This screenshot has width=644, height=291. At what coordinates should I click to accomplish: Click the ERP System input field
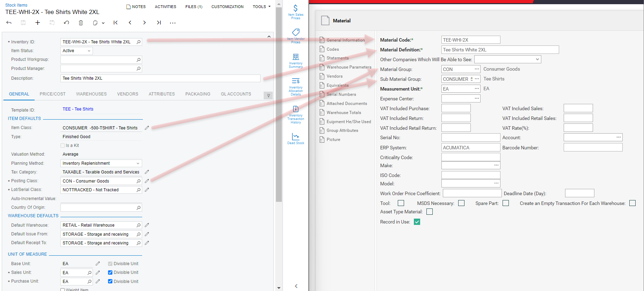(471, 148)
